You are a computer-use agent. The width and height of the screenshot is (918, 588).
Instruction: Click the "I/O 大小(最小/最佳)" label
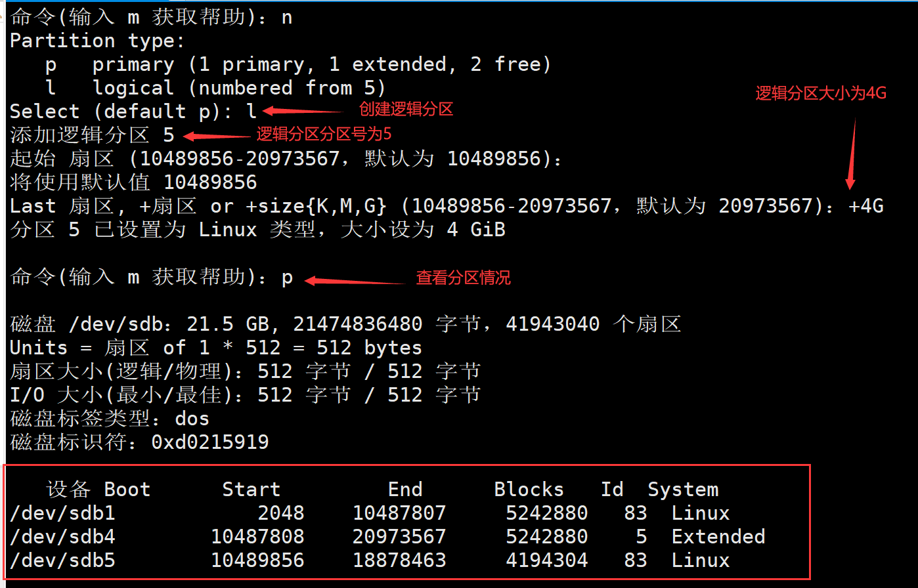121,395
